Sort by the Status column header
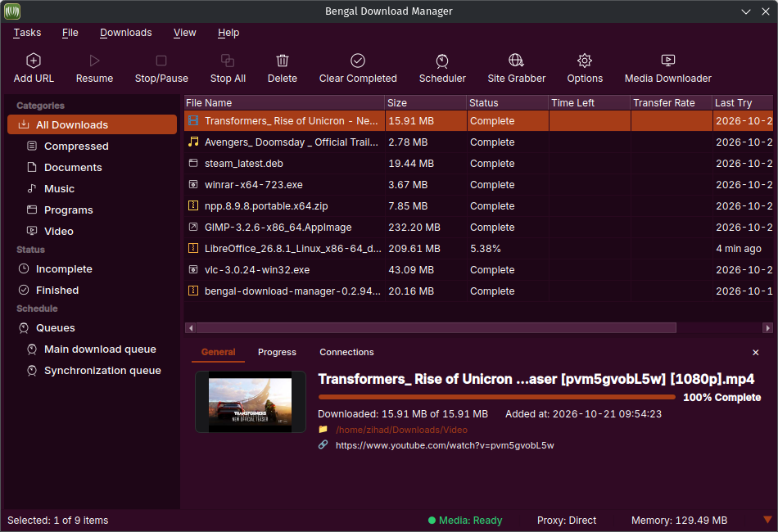 pos(508,102)
